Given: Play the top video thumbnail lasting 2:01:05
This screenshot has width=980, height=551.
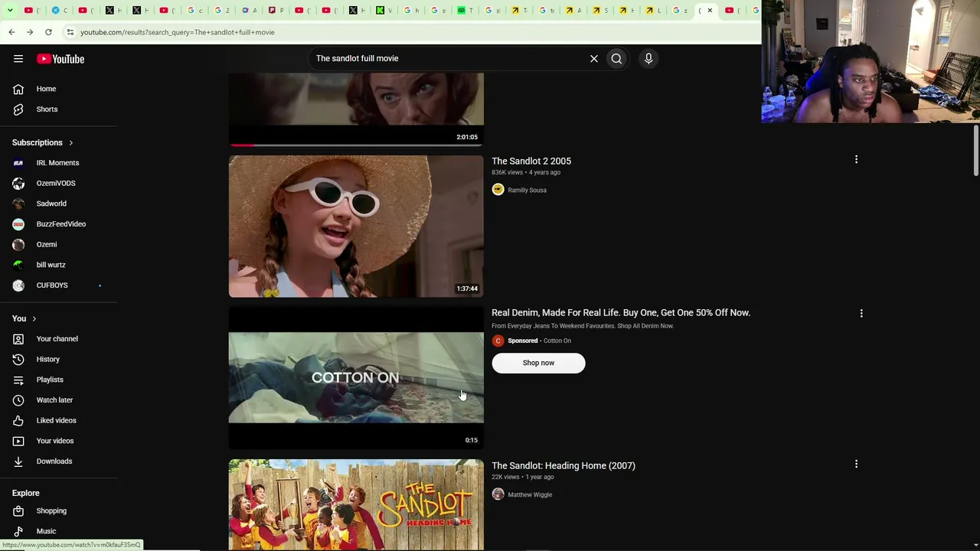Looking at the screenshot, I should [x=356, y=109].
